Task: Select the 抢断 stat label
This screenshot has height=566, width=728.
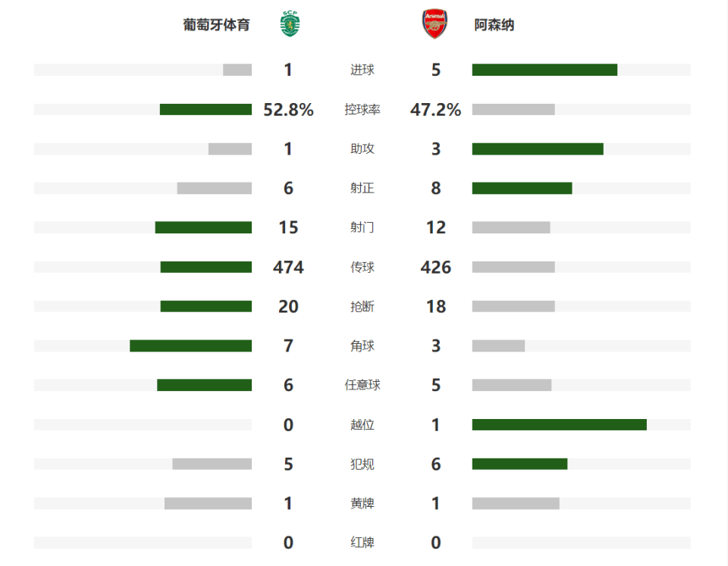Action: pyautogui.click(x=362, y=307)
